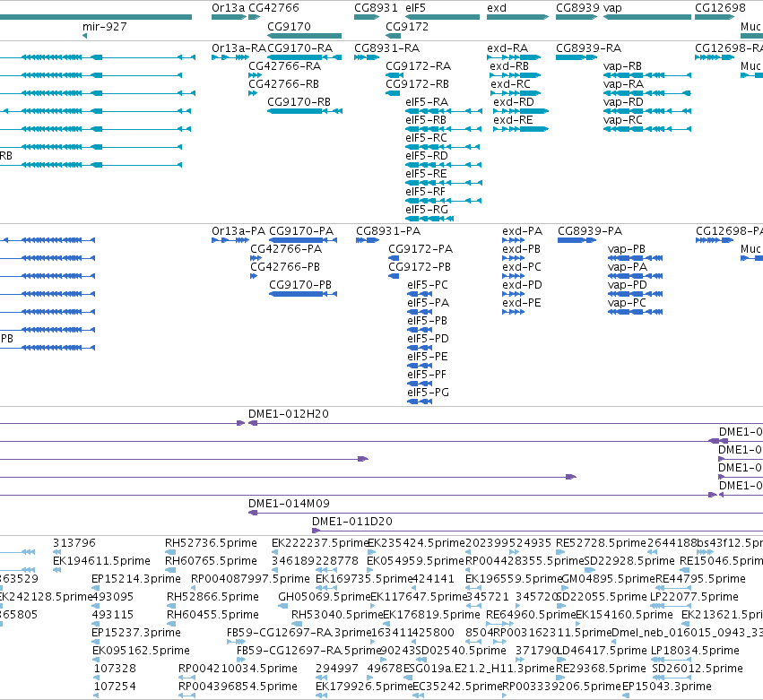Select the CG9170-RB transcript label
The image size is (763, 700).
pos(299,102)
